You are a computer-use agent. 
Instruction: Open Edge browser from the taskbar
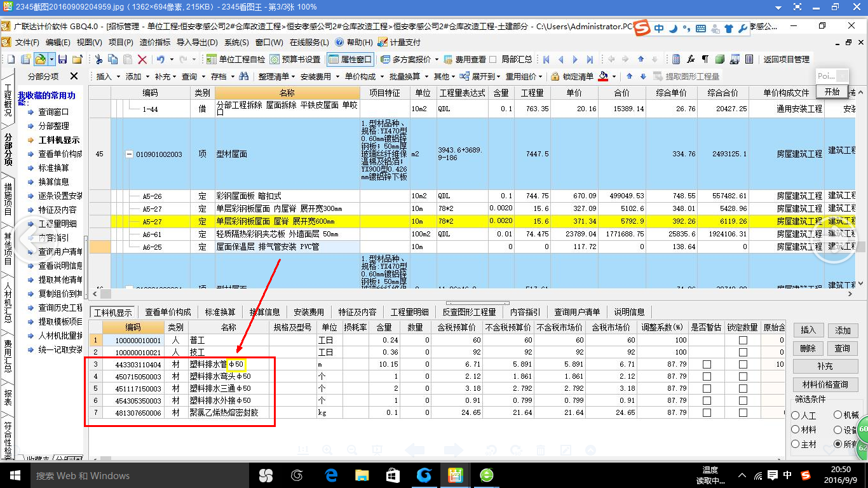coord(331,475)
